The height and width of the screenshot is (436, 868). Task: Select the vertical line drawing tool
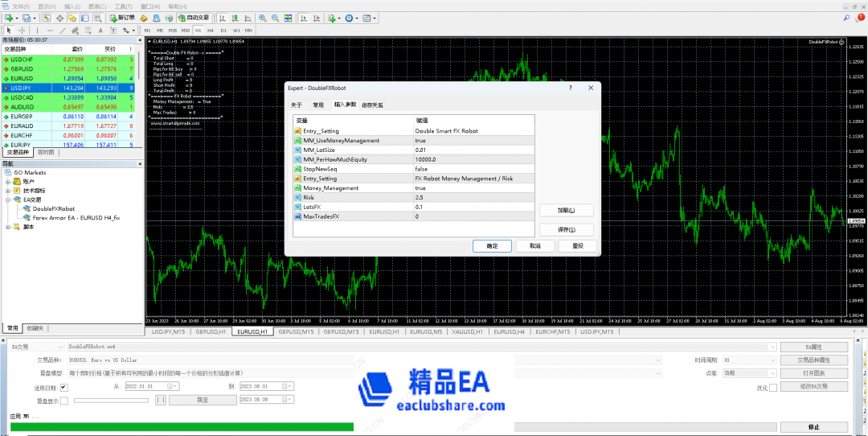[37, 30]
